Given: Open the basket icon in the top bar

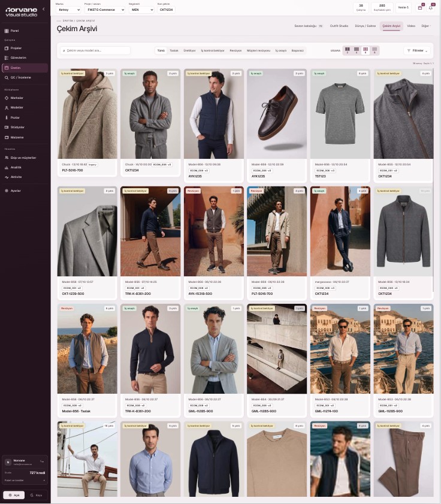Looking at the screenshot, I should 420,7.
